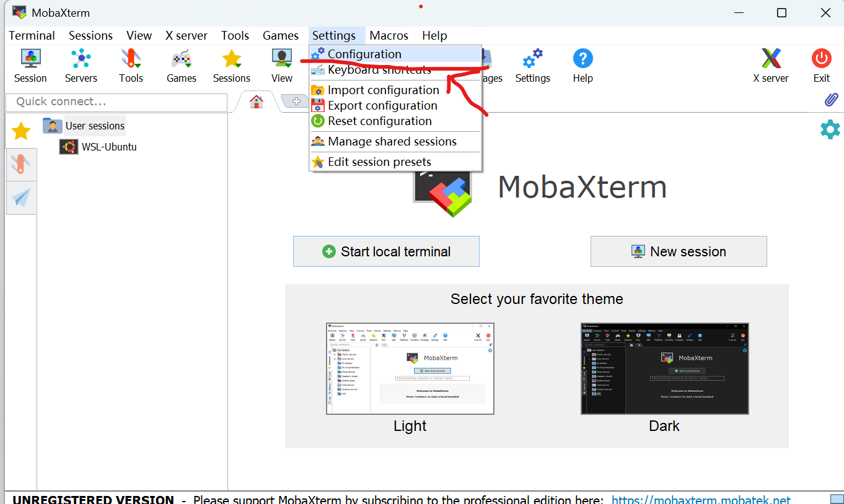Maximize the MobaXterm window
The height and width of the screenshot is (504, 844).
(781, 13)
